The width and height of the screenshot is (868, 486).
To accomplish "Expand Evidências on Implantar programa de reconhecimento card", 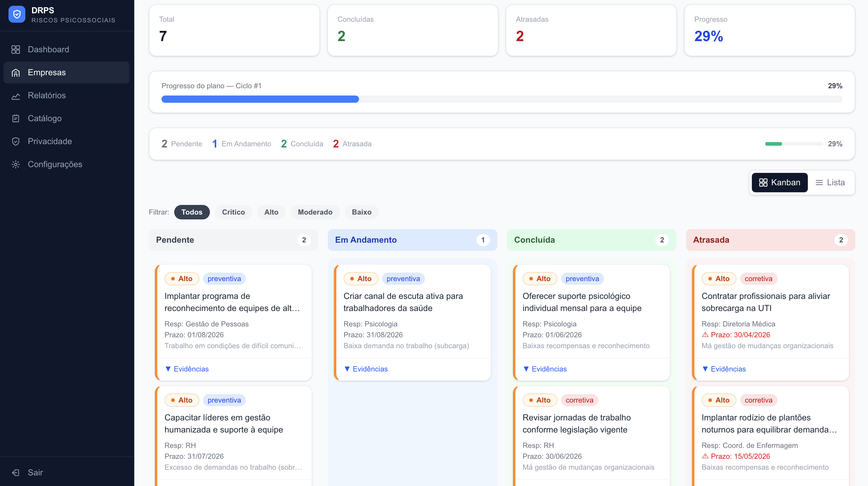I will [x=187, y=369].
